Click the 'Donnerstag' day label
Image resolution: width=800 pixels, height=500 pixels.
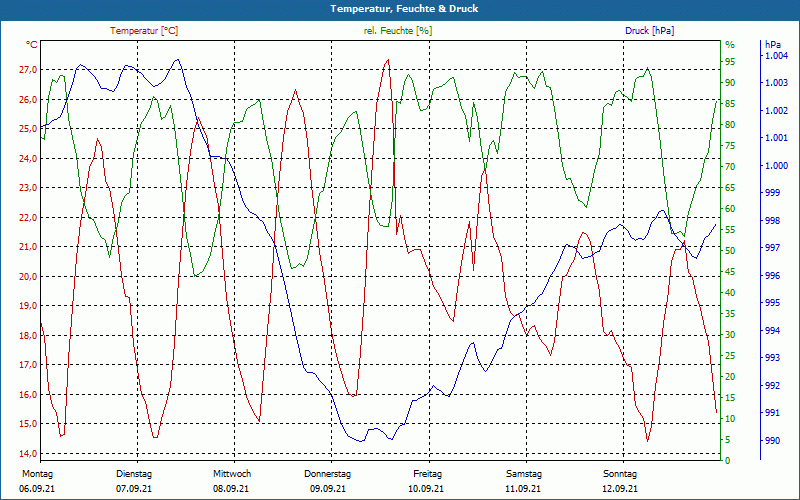pos(328,474)
